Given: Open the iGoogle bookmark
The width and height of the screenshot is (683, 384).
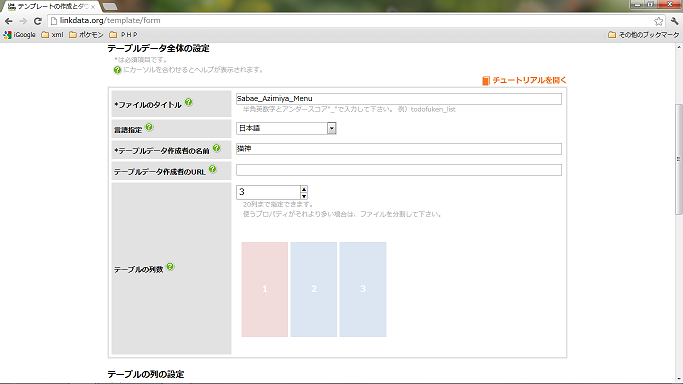Looking at the screenshot, I should coord(20,34).
